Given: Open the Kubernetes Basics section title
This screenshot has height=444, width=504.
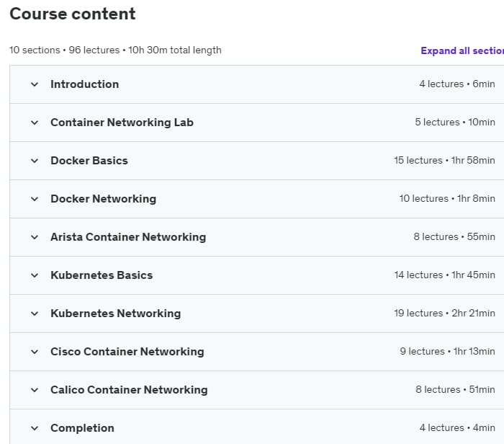Looking at the screenshot, I should tap(102, 275).
